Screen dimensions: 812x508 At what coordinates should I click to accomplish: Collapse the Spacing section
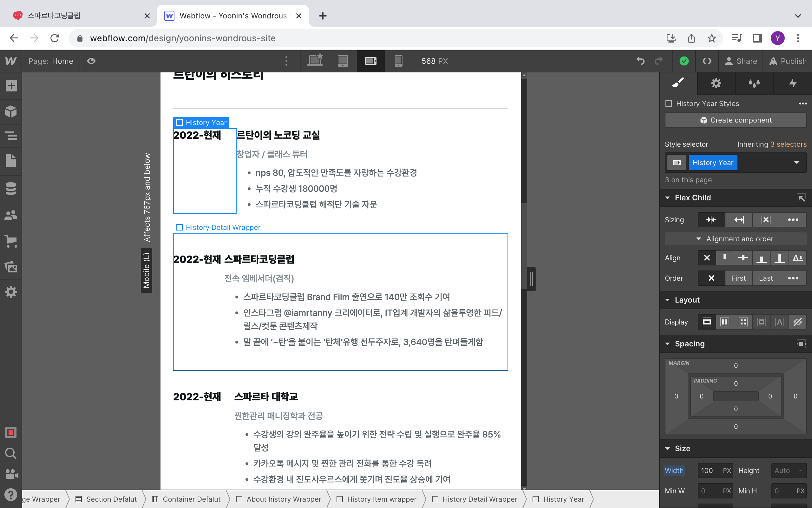667,344
